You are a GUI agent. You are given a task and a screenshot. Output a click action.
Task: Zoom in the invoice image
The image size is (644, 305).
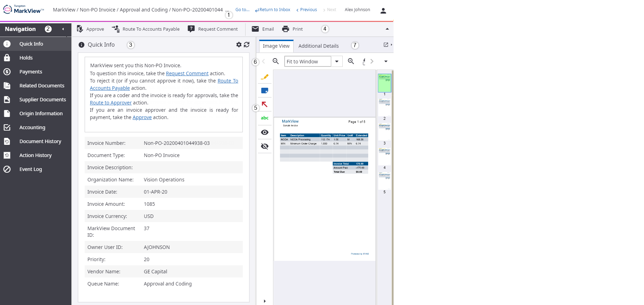pyautogui.click(x=351, y=61)
